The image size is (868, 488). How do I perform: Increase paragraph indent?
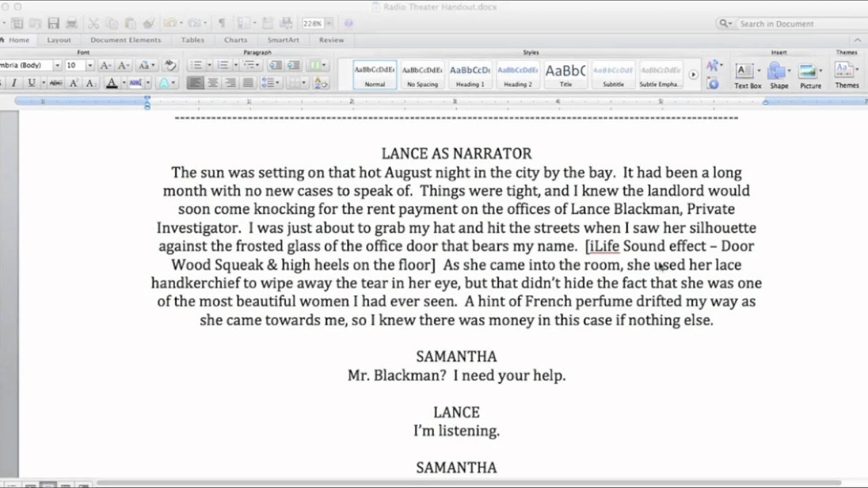click(x=293, y=65)
